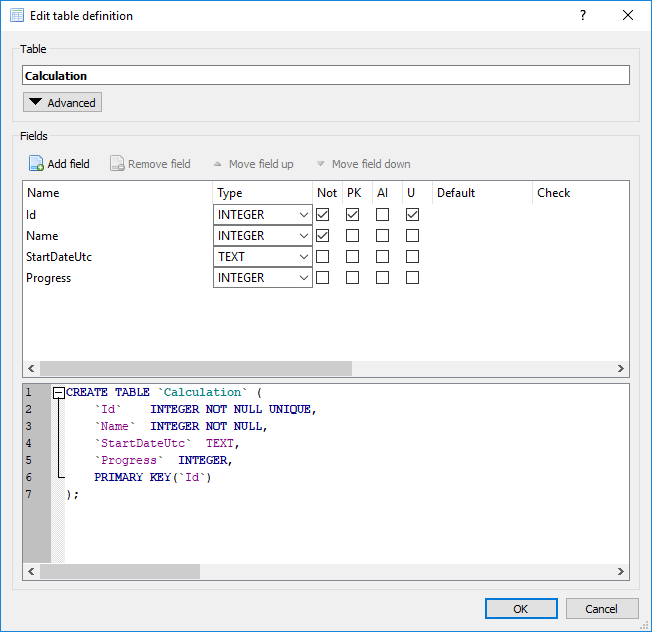
Task: Expand the Advanced section
Action: tap(62, 102)
